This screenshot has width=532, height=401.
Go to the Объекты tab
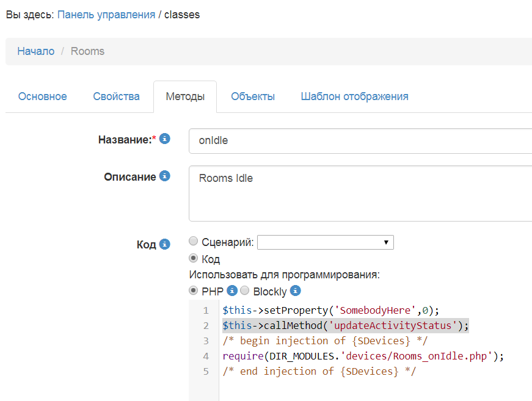point(253,96)
